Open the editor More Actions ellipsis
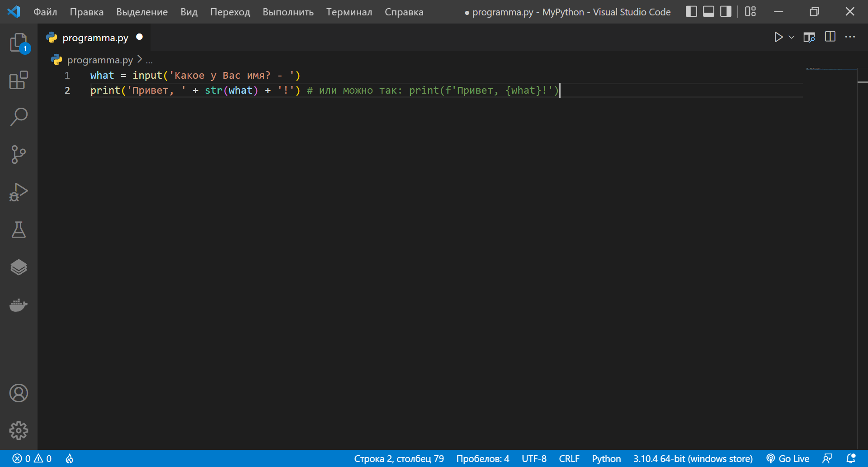This screenshot has width=868, height=467. point(850,37)
